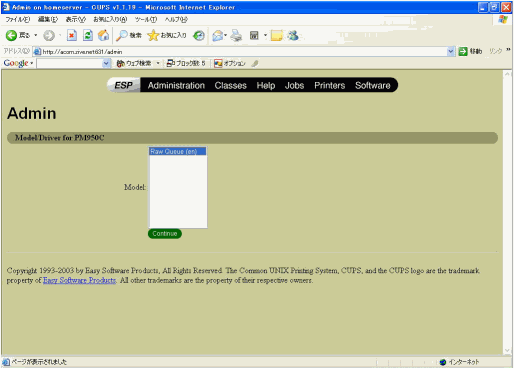Select Raw Queue (en) in Model list
514x368 pixels.
point(177,151)
